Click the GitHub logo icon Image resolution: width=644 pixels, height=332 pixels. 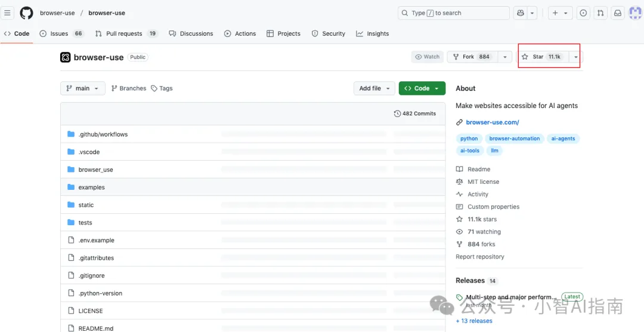26,13
